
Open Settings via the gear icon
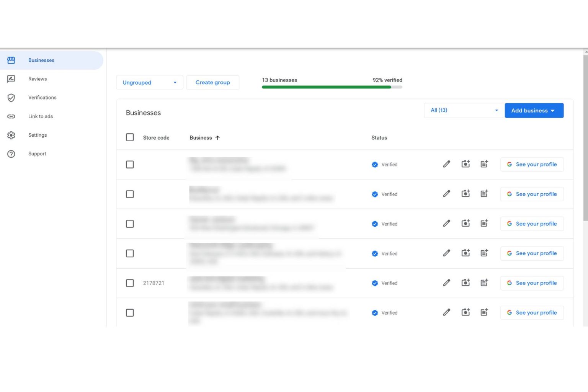(x=11, y=135)
